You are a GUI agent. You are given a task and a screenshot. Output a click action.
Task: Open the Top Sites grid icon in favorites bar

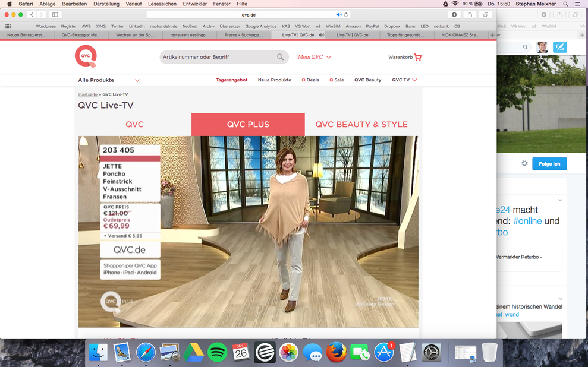click(8, 26)
